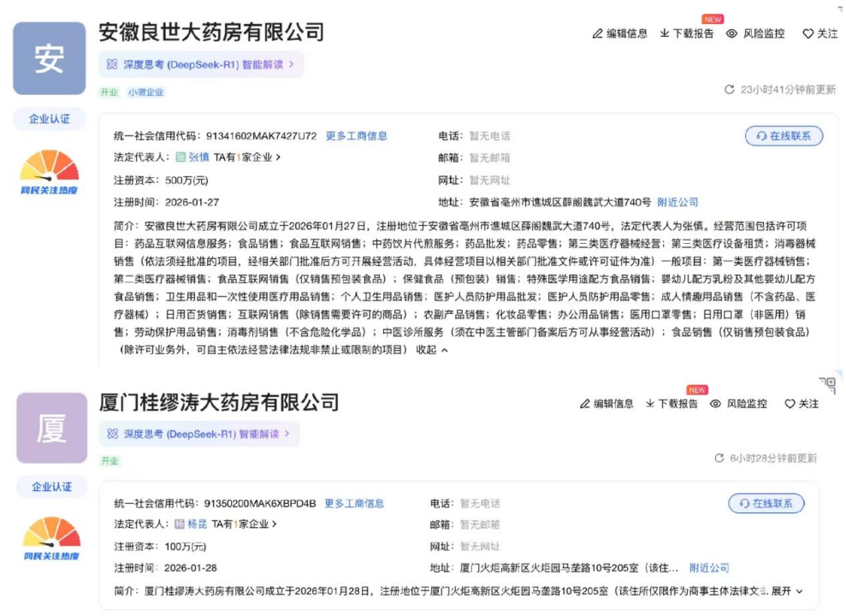846x616 pixels.
Task: Select the title 厦门桂缪涛大药房有限公司
Action: 219,403
